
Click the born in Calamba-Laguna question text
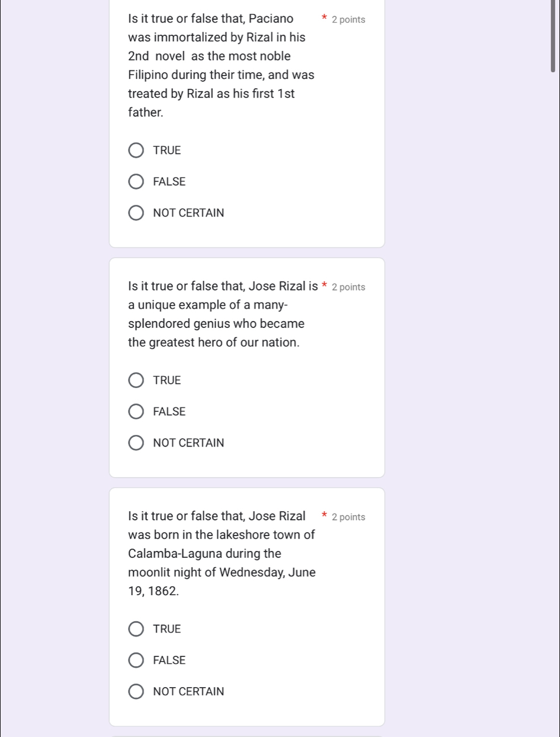[x=221, y=553]
